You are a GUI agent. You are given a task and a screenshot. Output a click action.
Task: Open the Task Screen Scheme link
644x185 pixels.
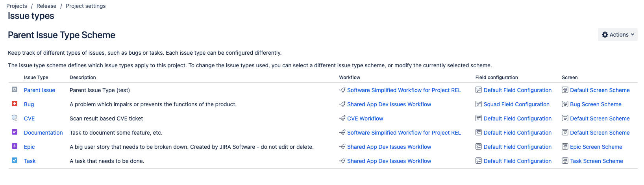[596, 161]
